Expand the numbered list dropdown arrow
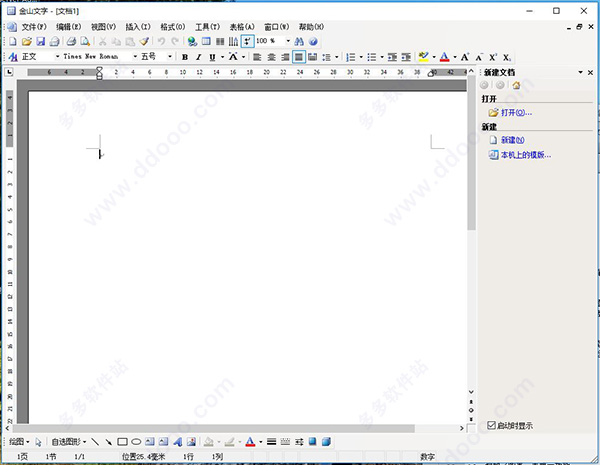Screen dimensions: 600x465 [361, 57]
